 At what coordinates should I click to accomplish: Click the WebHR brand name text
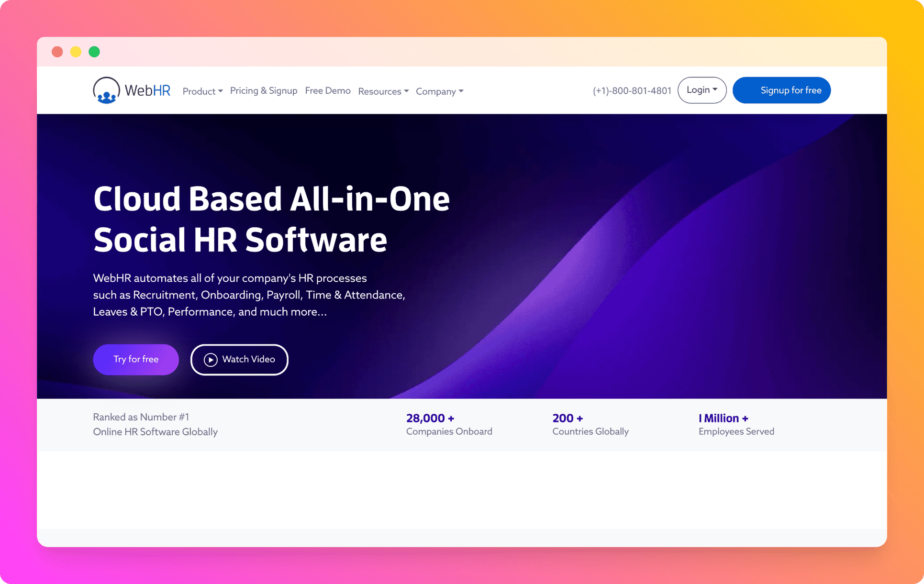click(147, 90)
